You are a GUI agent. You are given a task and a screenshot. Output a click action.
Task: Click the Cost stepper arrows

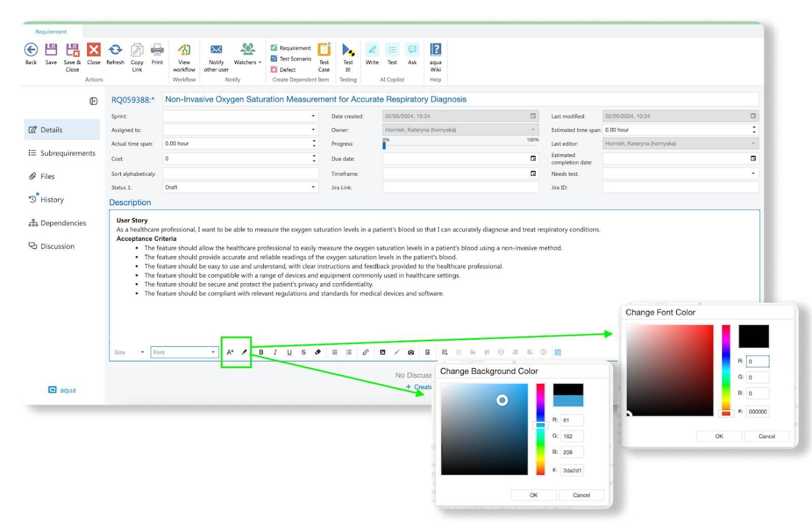[314, 158]
